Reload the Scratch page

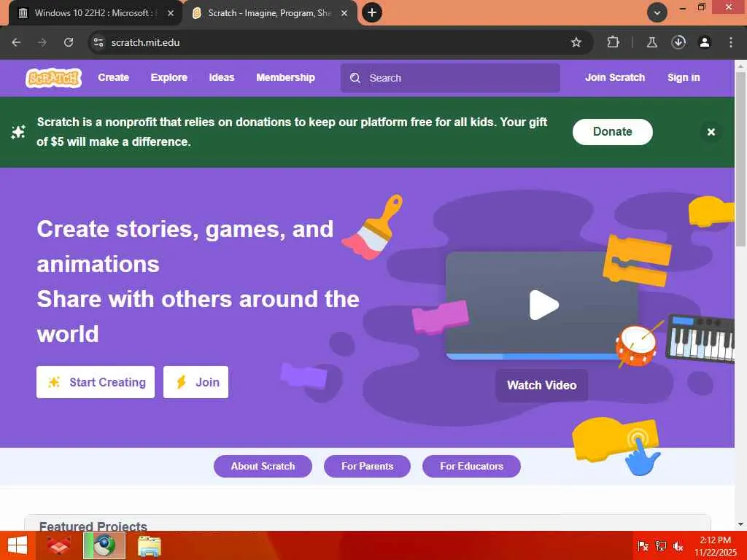(x=69, y=42)
